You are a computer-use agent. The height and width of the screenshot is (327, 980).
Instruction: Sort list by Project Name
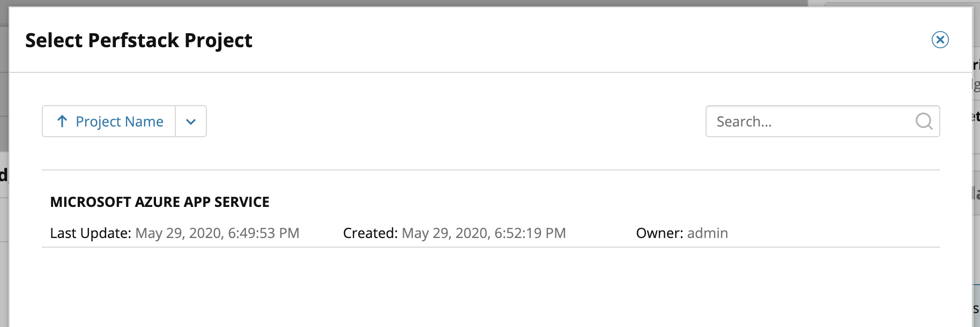[119, 122]
